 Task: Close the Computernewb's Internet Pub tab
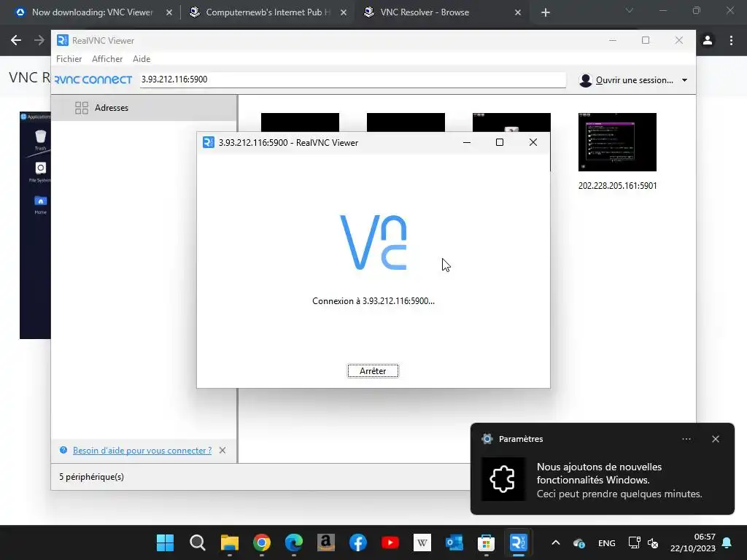pyautogui.click(x=343, y=12)
